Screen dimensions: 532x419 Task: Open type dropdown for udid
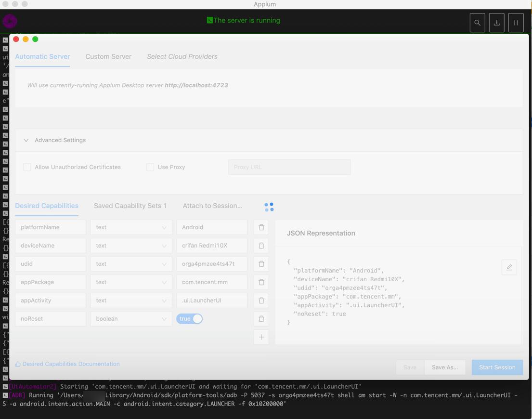click(x=131, y=264)
